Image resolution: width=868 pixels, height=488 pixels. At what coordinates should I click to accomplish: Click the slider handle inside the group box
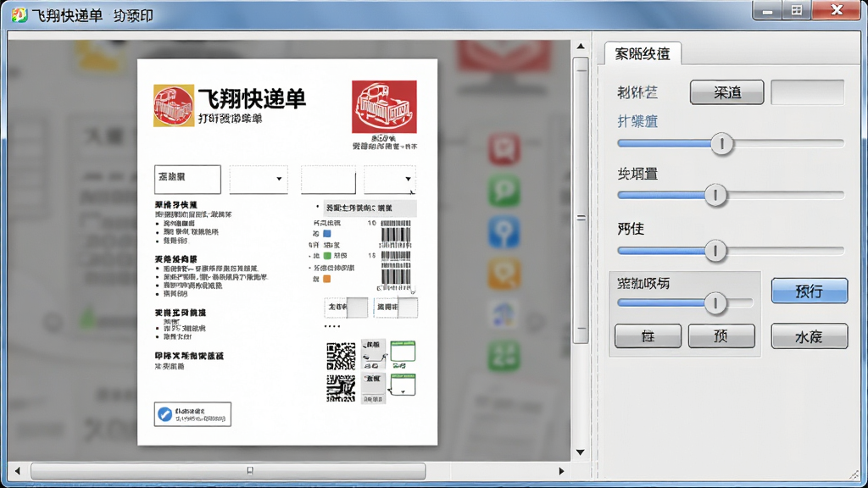point(715,303)
